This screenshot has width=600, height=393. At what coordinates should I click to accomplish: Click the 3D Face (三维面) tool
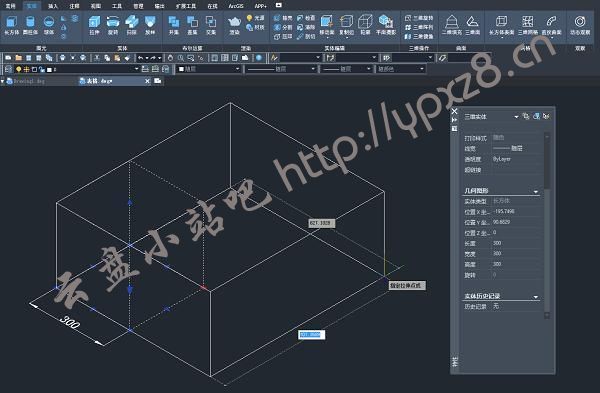[473, 25]
